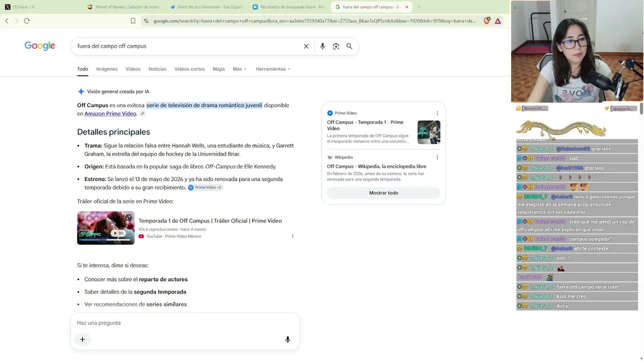644x362 pixels.
Task: Open the Brave Rewards triangle icon
Action: point(498,21)
